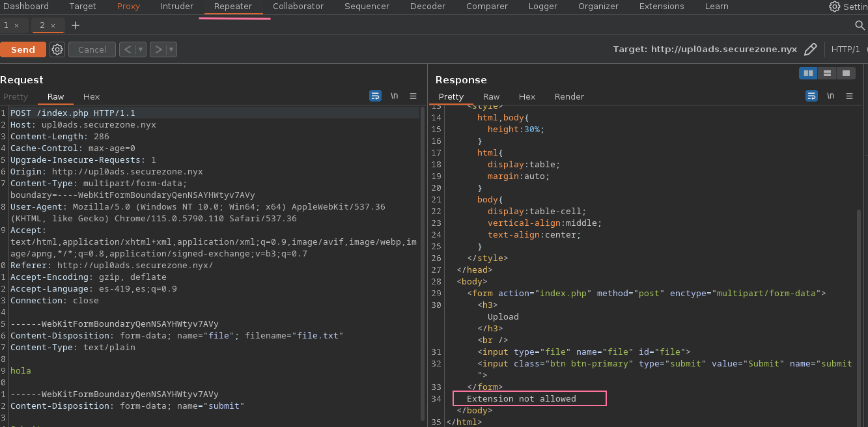Image resolution: width=868 pixels, height=427 pixels.
Task: Add a new Repeater tab with plus icon
Action: (76, 25)
